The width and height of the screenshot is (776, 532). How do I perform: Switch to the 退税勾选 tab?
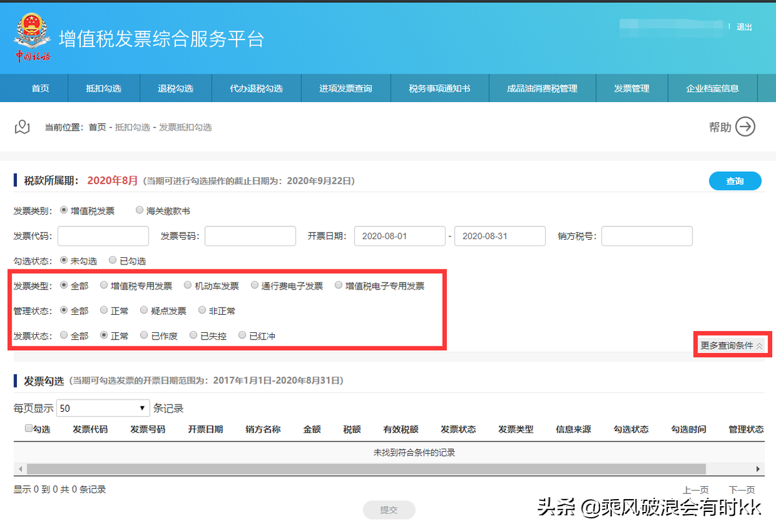(176, 88)
